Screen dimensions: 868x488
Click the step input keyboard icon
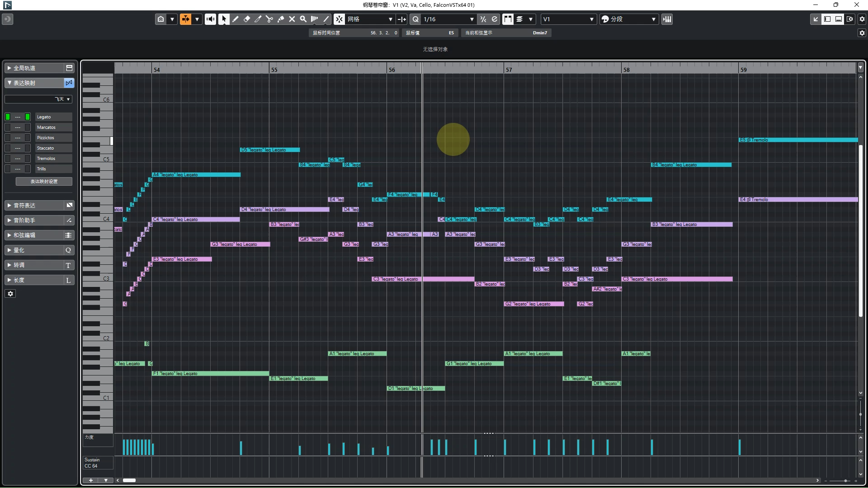click(667, 19)
